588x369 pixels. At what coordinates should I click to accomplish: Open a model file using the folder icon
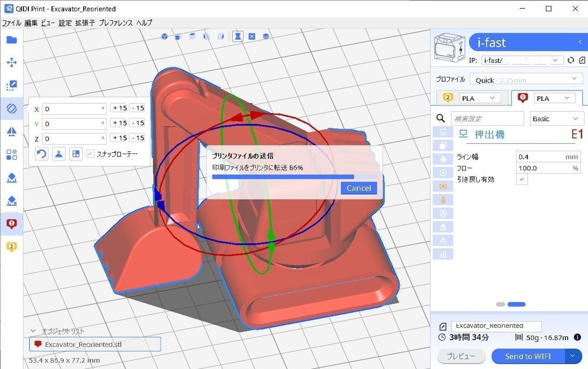point(11,40)
